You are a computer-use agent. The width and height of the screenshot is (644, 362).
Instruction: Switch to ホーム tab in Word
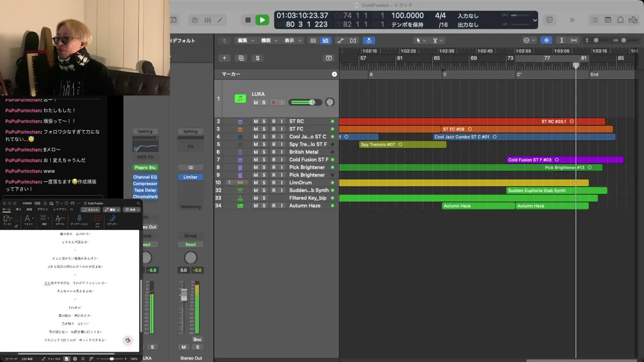tap(6, 209)
